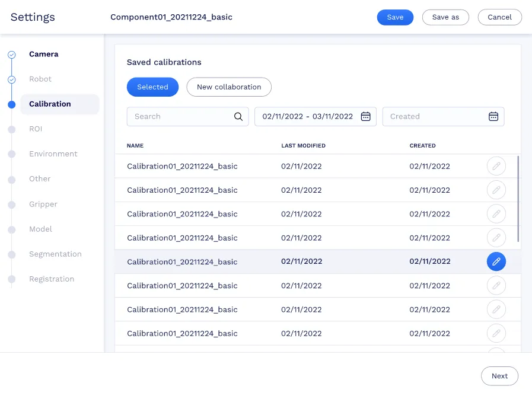Open calendar icon beside 02/11/2022 - 03/11/2022

[365, 116]
